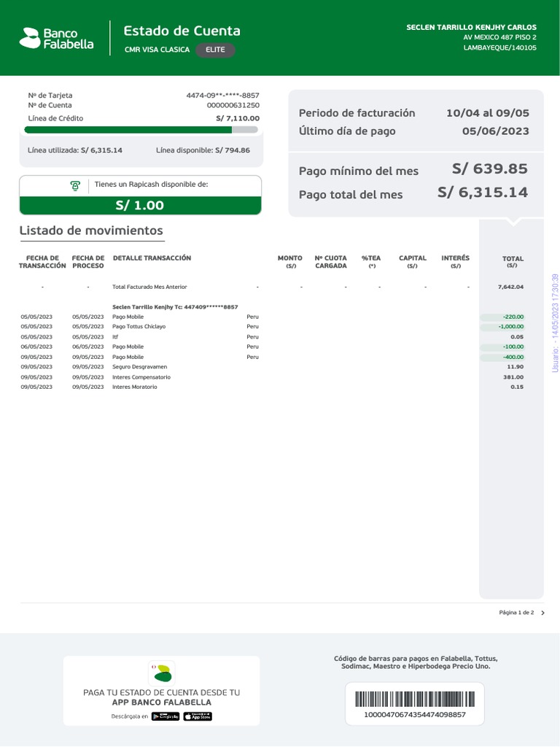Click the ELITE badge
The width and height of the screenshot is (560, 747).
point(215,50)
